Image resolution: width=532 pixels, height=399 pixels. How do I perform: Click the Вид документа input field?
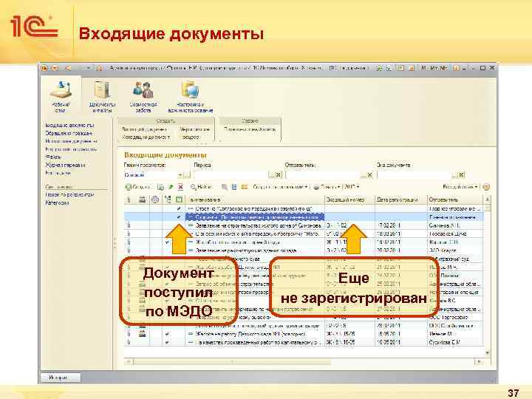click(x=414, y=174)
